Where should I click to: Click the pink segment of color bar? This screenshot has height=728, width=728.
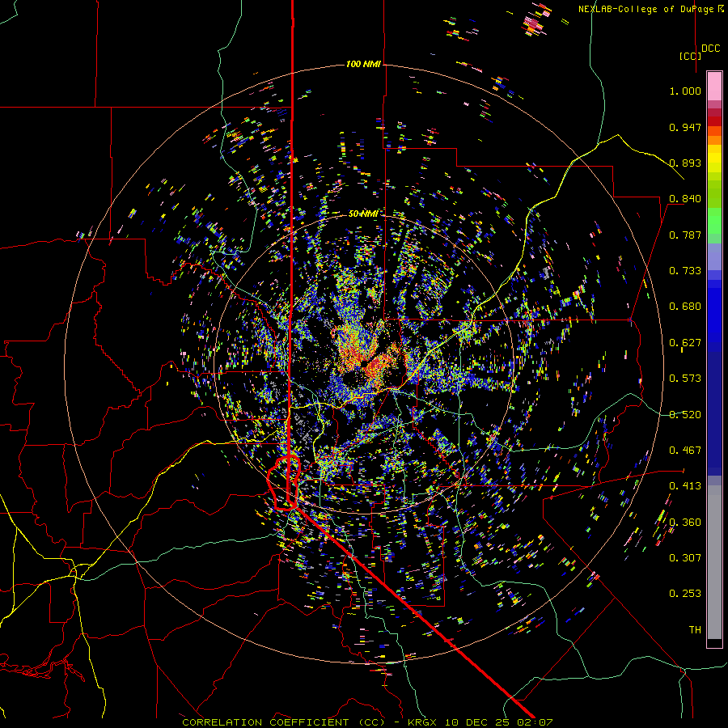pyautogui.click(x=714, y=86)
